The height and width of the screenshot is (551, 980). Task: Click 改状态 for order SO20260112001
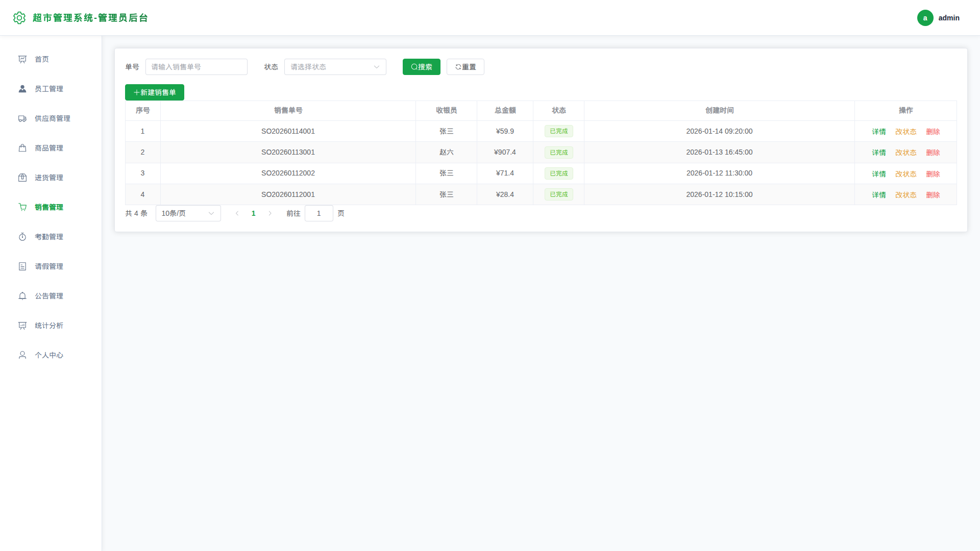(906, 195)
